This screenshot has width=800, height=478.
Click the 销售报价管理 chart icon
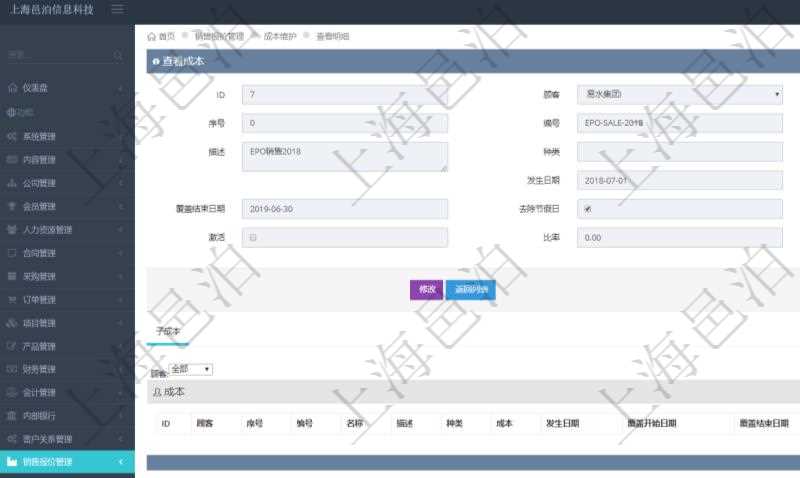tap(12, 462)
